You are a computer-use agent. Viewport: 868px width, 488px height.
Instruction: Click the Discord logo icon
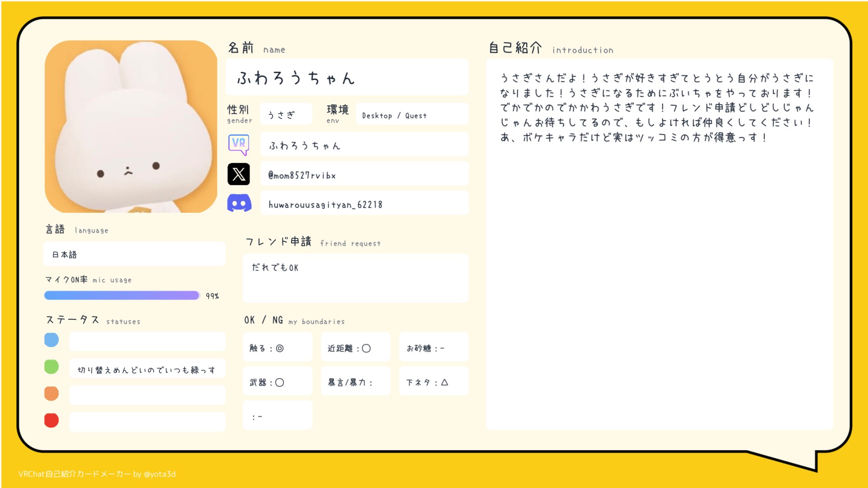[x=239, y=203]
